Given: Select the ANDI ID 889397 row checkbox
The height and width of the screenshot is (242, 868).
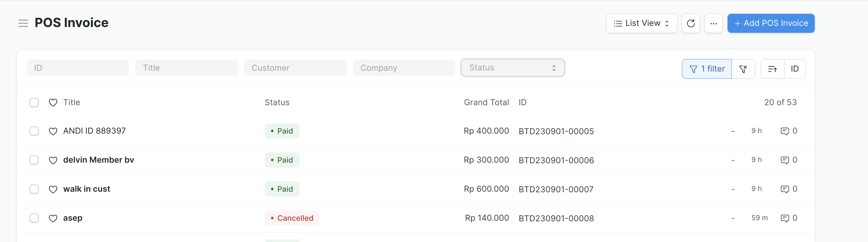Looking at the screenshot, I should pos(34,131).
